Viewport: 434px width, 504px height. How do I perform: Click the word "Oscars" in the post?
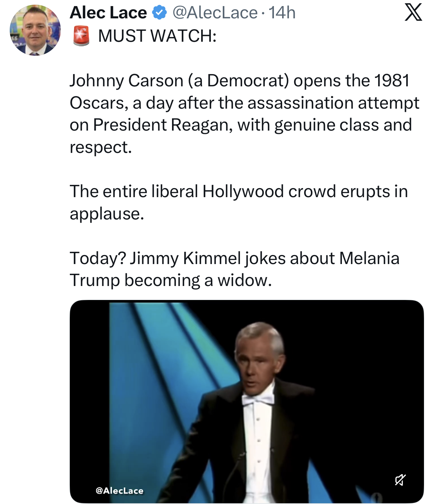(x=97, y=103)
